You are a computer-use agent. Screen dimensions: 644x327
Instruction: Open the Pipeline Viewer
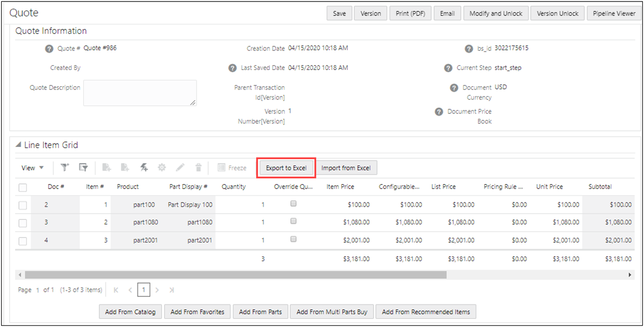(614, 13)
